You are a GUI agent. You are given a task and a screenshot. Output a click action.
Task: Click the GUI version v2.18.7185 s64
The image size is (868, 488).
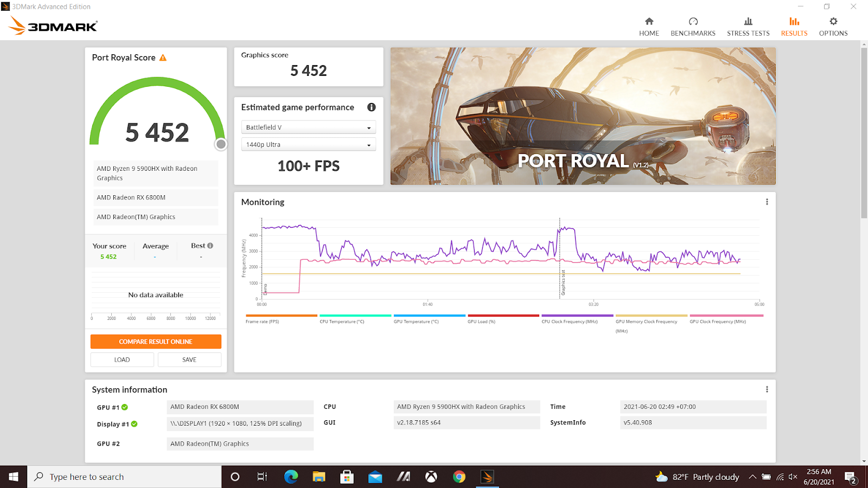467,422
